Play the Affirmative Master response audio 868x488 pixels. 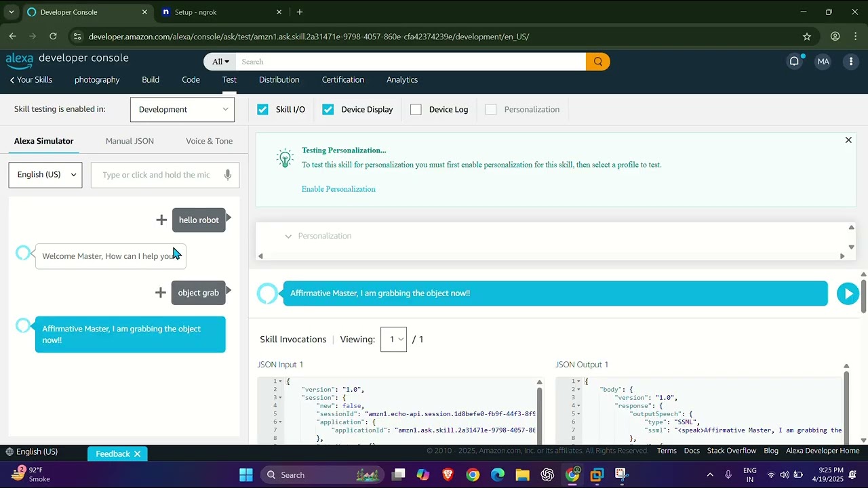click(x=848, y=293)
